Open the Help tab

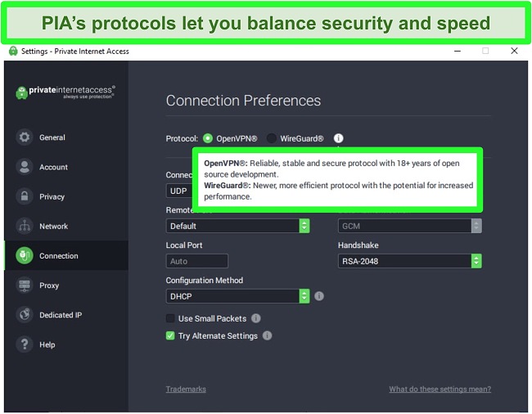(x=66, y=344)
